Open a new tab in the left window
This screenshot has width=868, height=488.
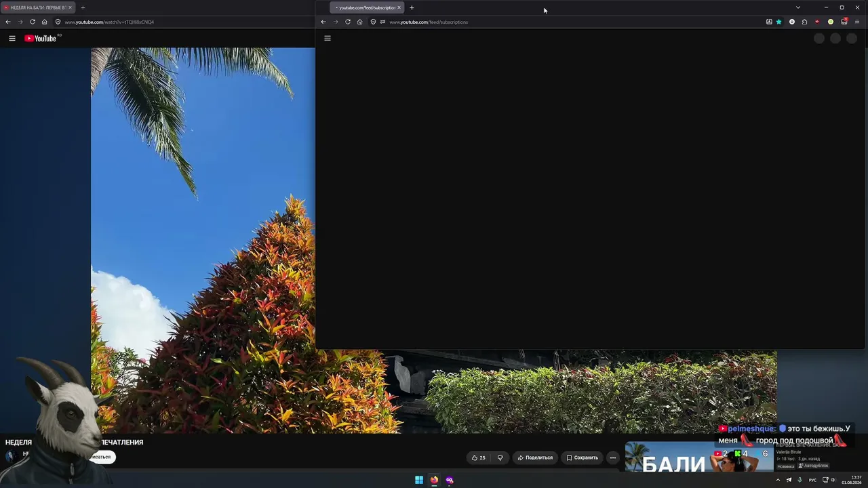tap(83, 7)
